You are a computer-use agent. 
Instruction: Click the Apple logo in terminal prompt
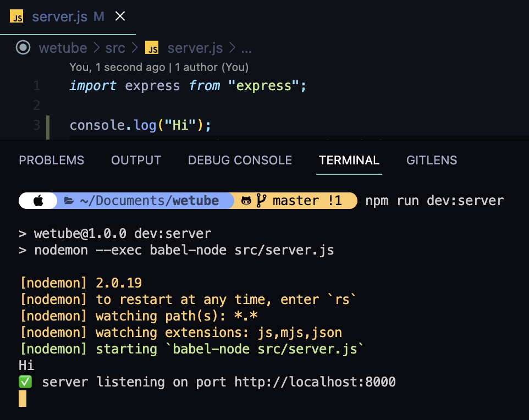pos(38,201)
